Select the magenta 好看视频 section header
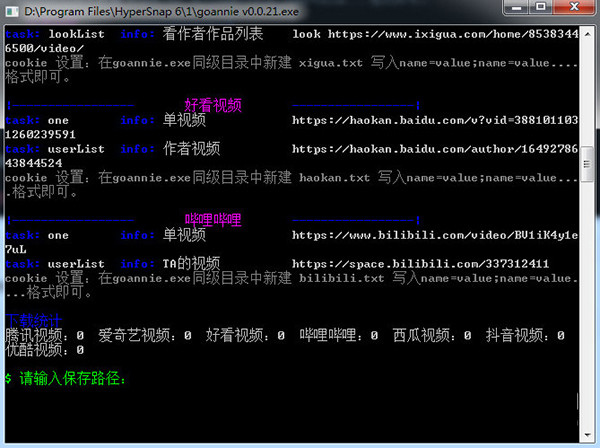 214,104
